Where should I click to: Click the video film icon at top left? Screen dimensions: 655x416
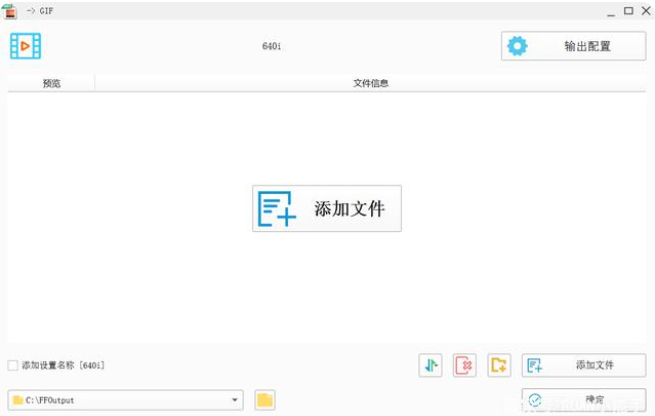25,46
